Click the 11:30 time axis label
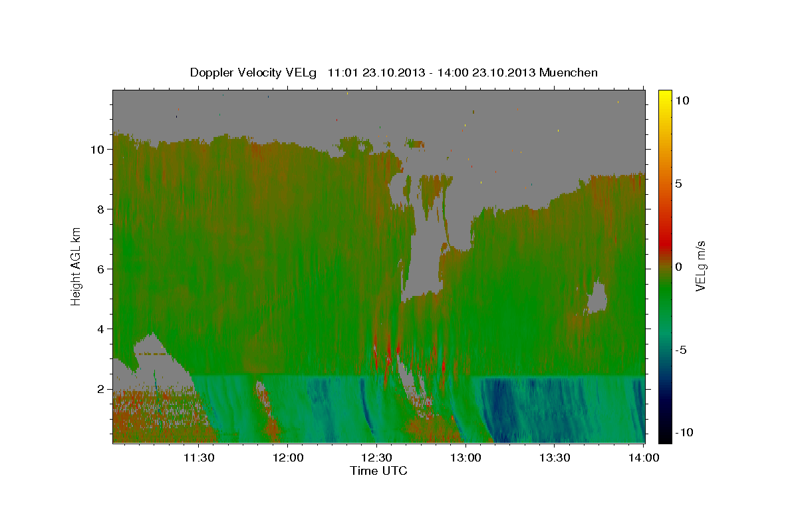Image resolution: width=798 pixels, height=532 pixels. coord(198,458)
